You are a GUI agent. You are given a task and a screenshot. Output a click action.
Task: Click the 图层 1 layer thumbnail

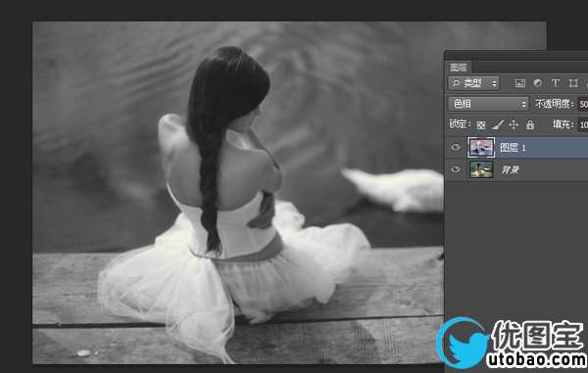click(x=481, y=148)
